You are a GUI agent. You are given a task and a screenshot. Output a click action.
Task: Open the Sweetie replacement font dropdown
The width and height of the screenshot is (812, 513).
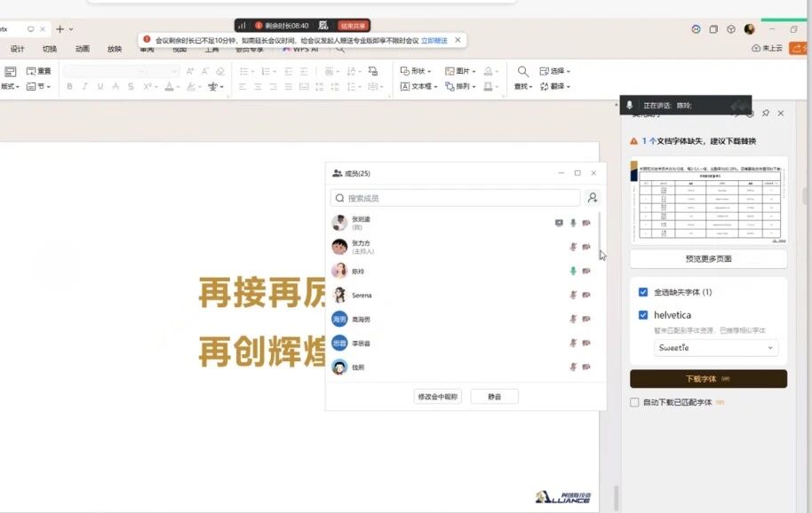pyautogui.click(x=716, y=348)
